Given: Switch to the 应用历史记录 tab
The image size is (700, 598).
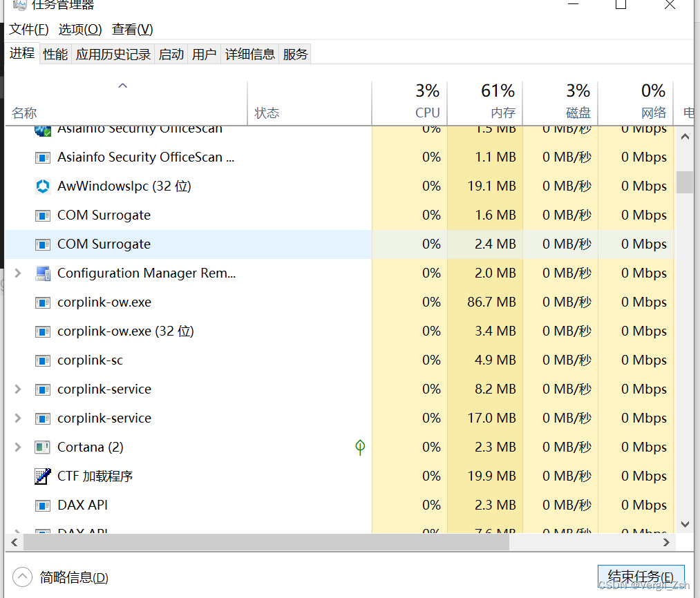Looking at the screenshot, I should pyautogui.click(x=113, y=54).
